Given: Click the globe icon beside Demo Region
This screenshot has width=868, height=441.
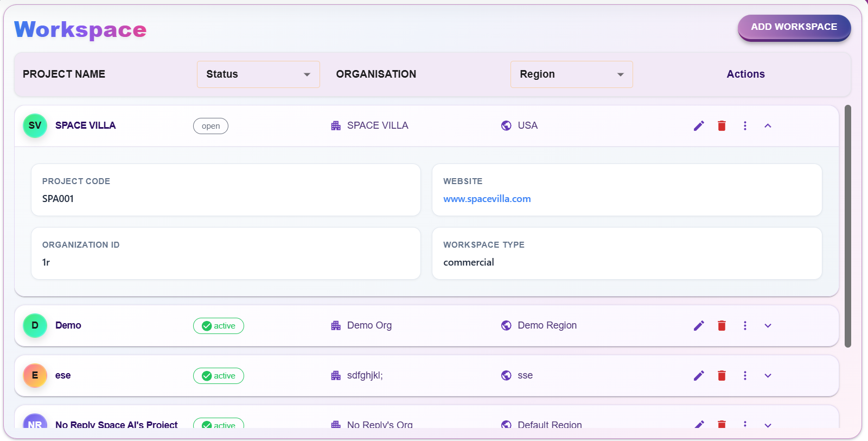Looking at the screenshot, I should pos(506,326).
